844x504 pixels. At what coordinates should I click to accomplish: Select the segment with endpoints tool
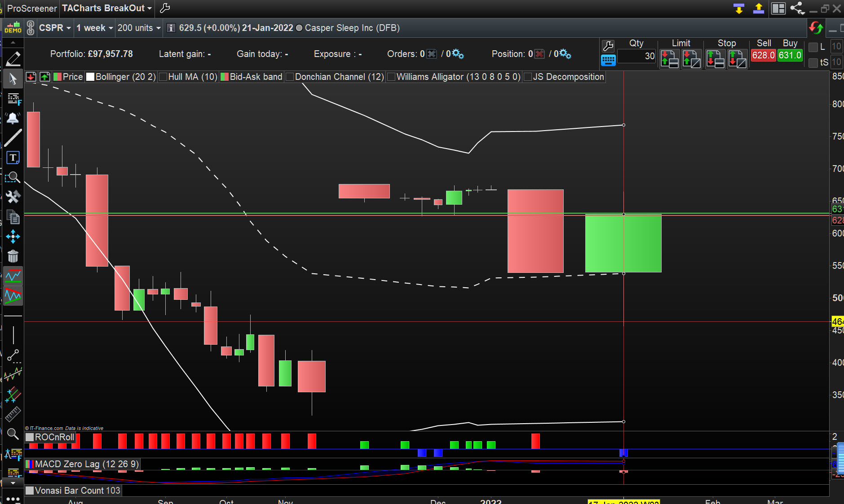coord(13,355)
